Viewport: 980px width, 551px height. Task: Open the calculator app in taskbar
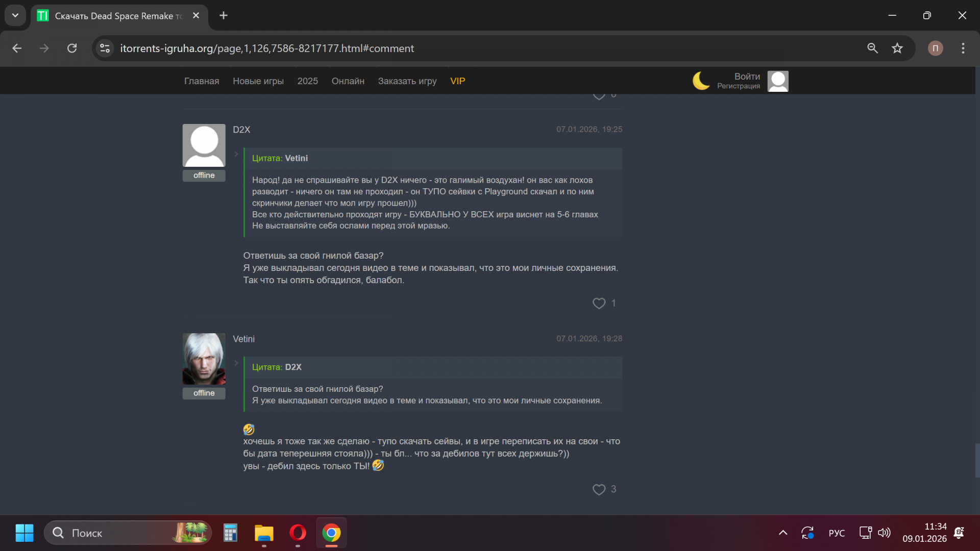[230, 533]
